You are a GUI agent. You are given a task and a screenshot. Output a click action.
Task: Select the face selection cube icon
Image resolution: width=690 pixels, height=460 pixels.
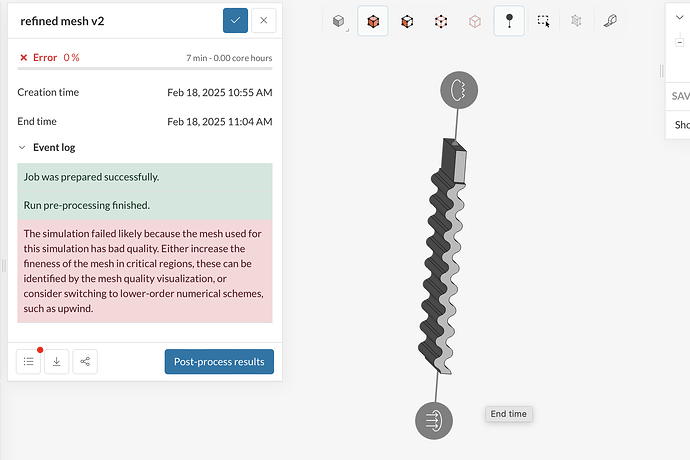pos(407,20)
